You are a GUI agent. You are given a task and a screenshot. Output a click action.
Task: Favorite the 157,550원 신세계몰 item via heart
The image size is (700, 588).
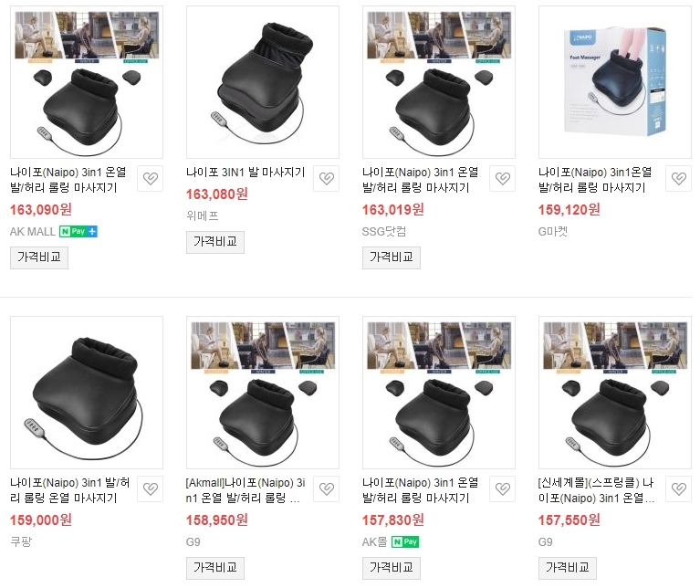click(x=679, y=489)
